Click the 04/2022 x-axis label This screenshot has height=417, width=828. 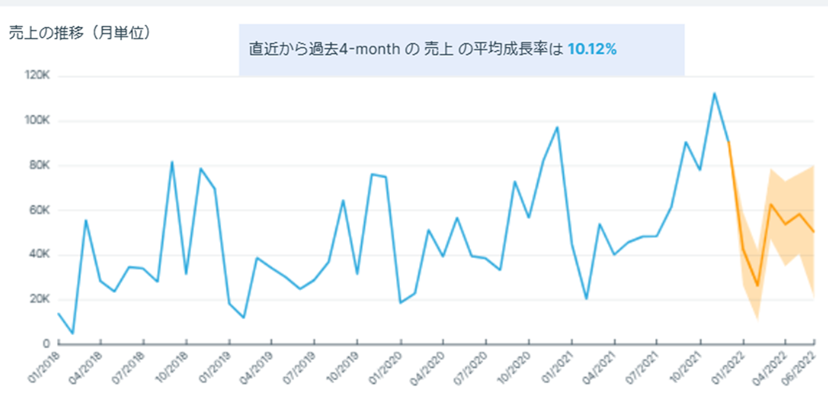click(770, 367)
